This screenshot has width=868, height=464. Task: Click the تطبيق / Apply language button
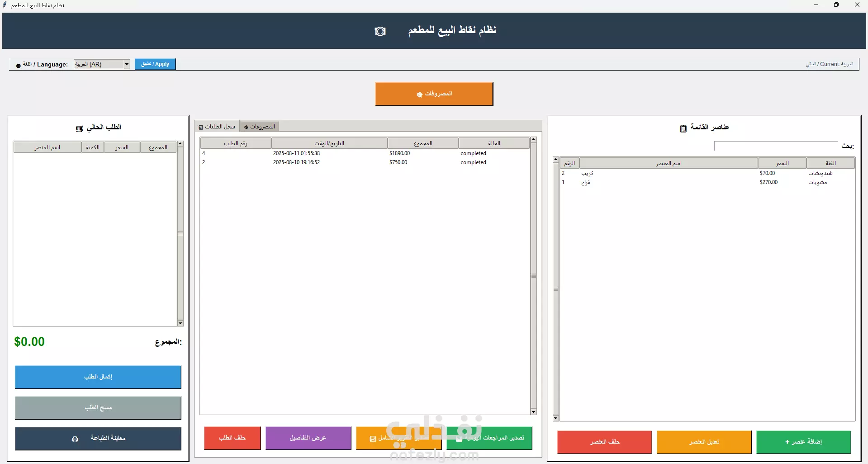pos(155,64)
